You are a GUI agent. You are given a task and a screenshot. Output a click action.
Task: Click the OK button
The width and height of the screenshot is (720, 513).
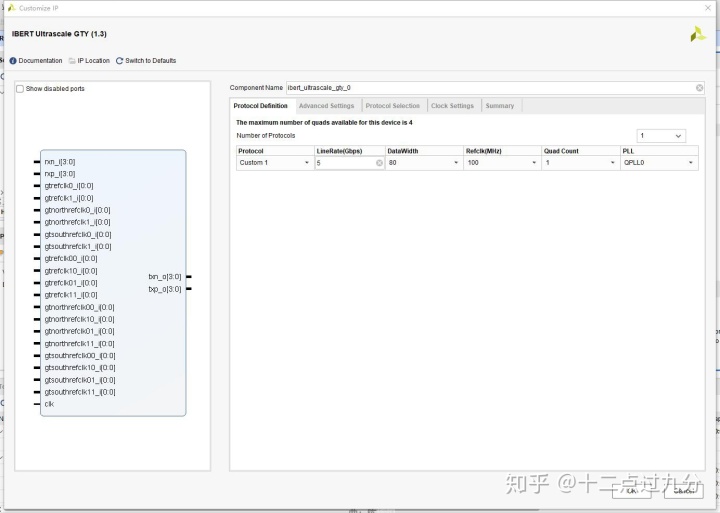point(631,490)
